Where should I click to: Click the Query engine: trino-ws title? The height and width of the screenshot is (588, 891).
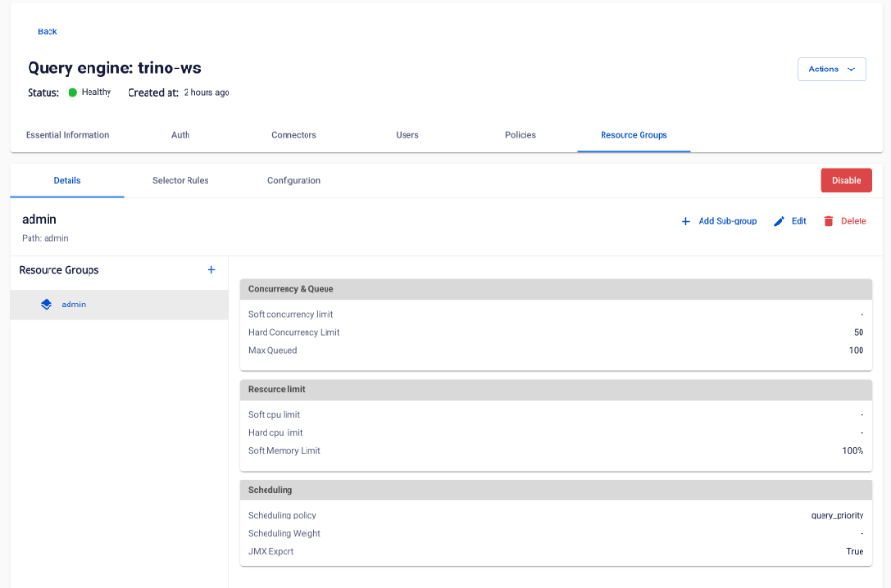coord(114,69)
